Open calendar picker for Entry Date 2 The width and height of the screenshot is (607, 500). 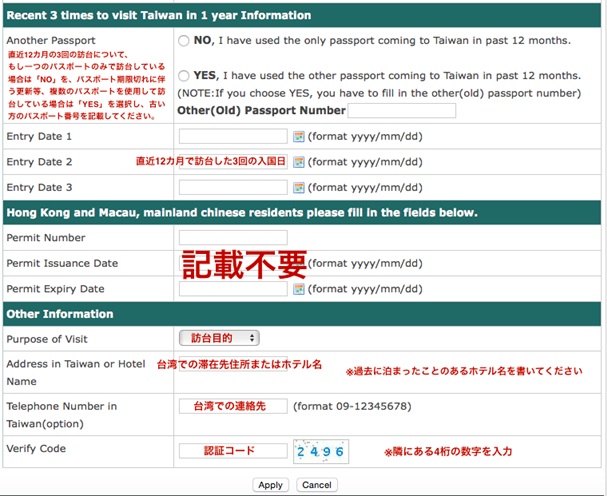pos(298,161)
